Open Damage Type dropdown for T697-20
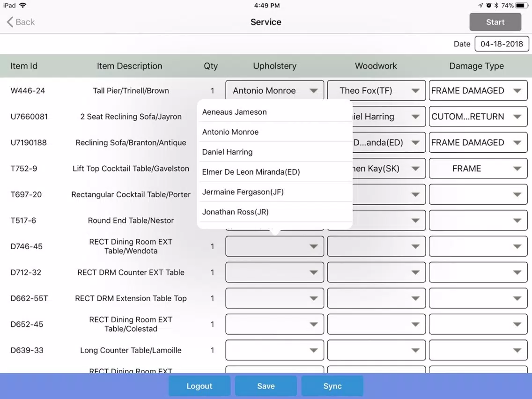The width and height of the screenshot is (532, 399). click(x=478, y=194)
